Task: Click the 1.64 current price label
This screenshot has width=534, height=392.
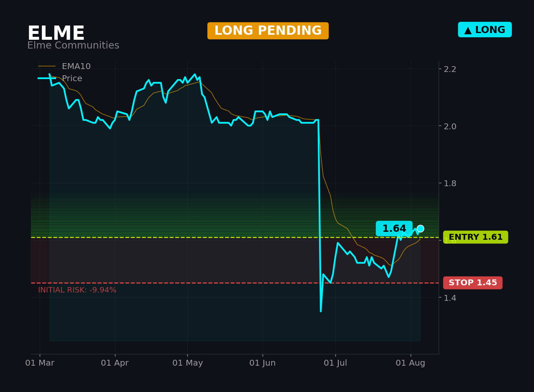Action: pos(394,229)
